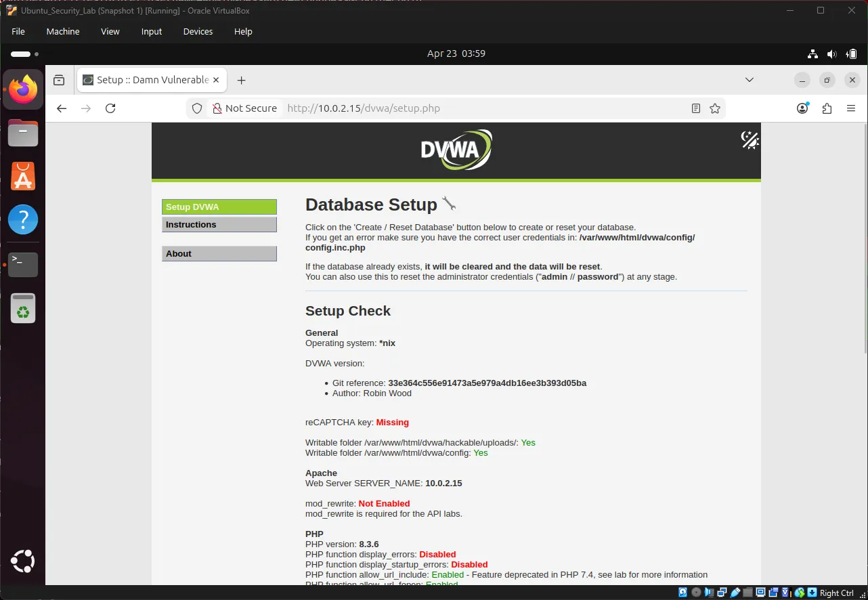Open the Instructions page in DVWA sidebar

point(219,224)
